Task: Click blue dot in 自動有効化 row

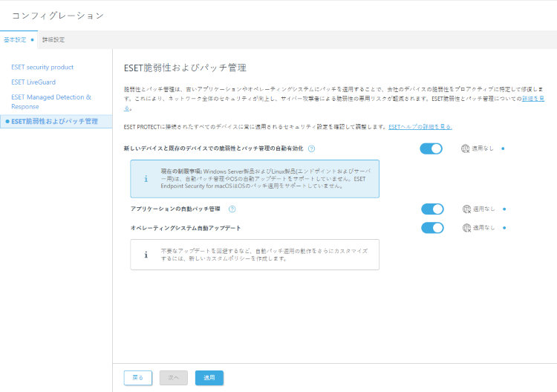Action: 503,148
